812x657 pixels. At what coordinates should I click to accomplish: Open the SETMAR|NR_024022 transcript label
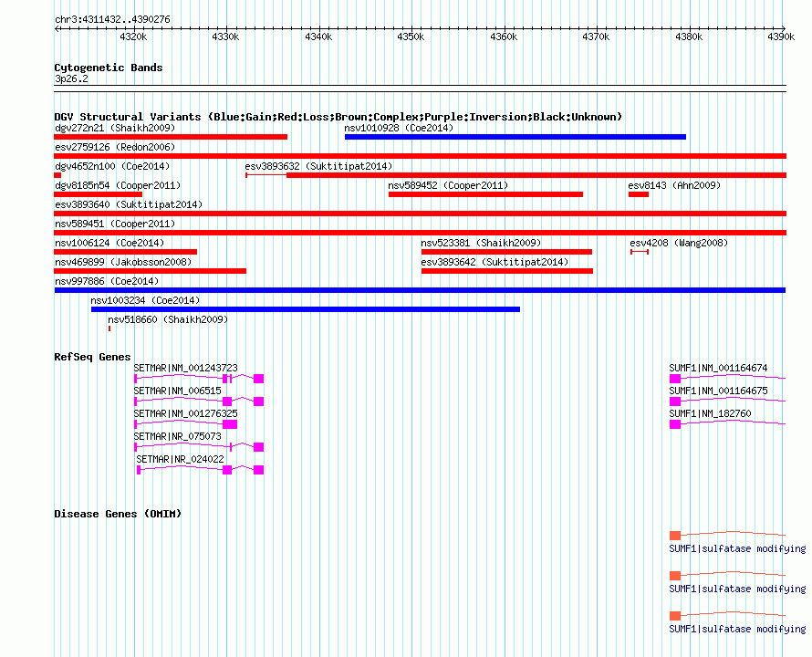[x=180, y=459]
